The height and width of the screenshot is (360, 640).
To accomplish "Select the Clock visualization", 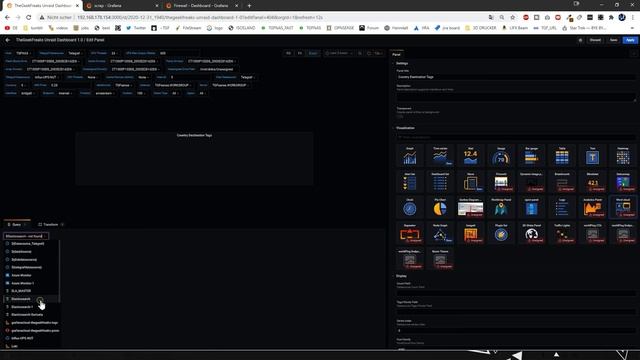I will (x=409, y=207).
